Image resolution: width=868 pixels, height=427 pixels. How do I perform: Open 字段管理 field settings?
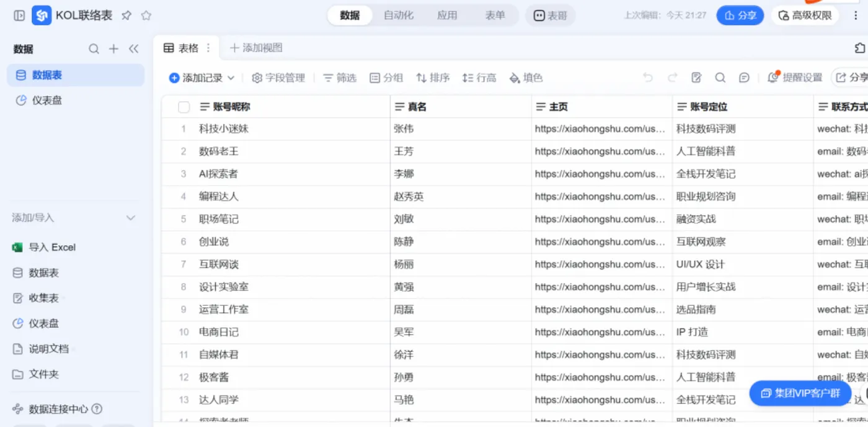(x=278, y=78)
